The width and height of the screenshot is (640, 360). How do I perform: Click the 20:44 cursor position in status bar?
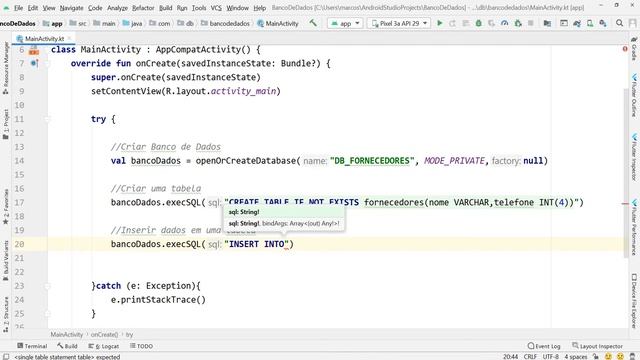click(x=510, y=356)
